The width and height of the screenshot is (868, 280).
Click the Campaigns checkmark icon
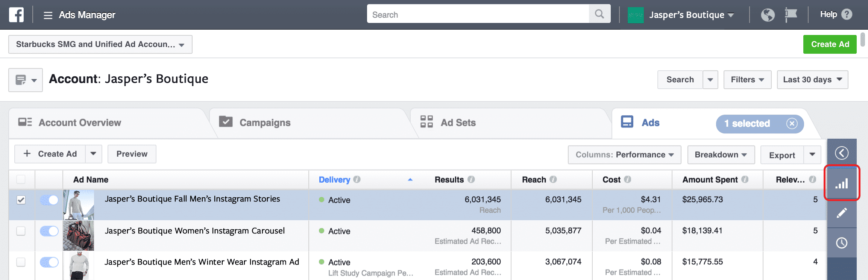pos(226,121)
